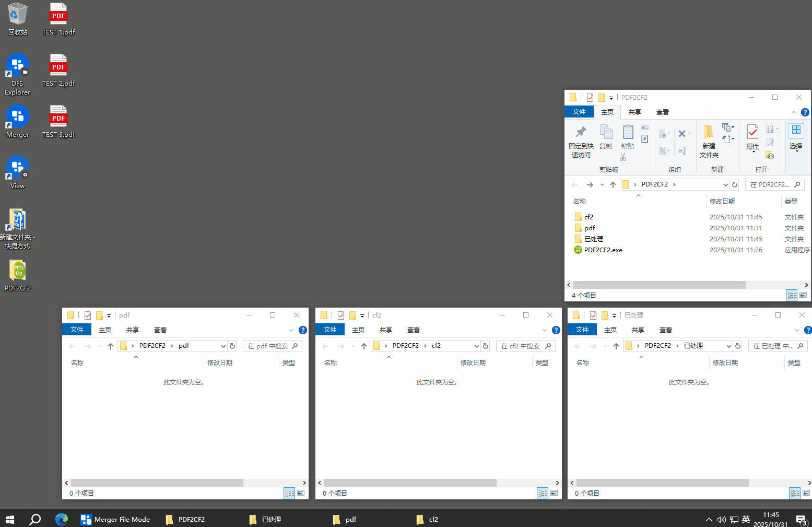Refresh the cf2 folder window

(486, 346)
